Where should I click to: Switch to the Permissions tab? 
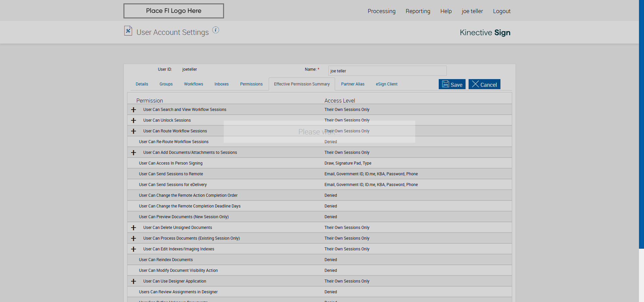(x=251, y=84)
